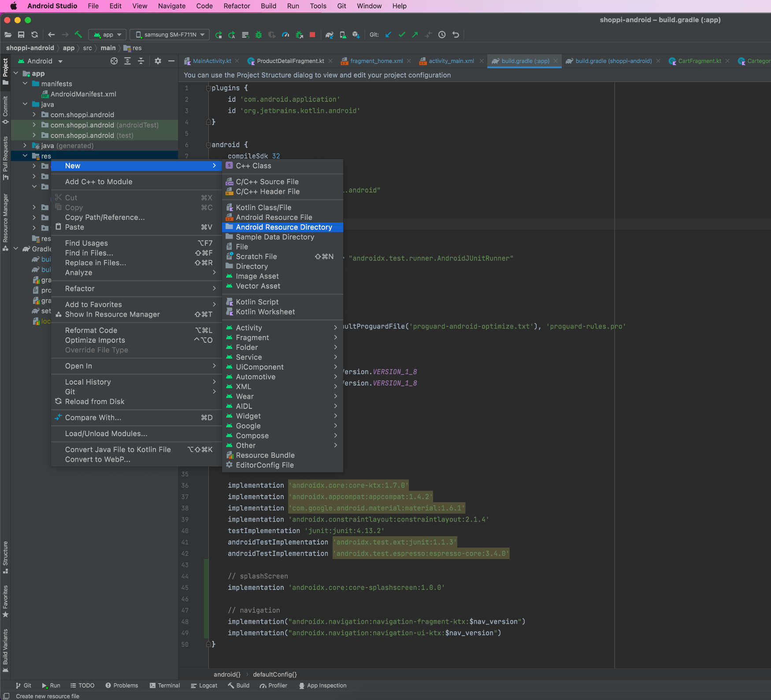
Task: Open the Logcat tool window button
Action: coord(204,685)
